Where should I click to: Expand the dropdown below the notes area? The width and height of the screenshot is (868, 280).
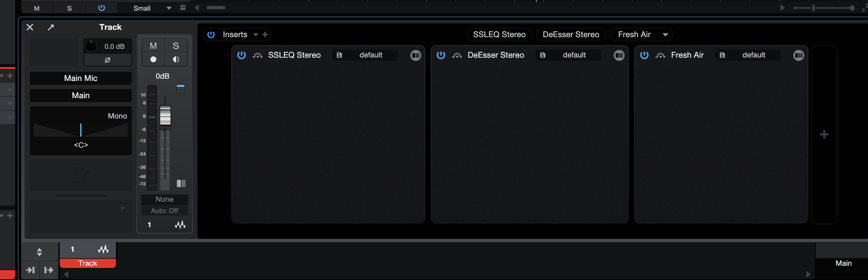click(123, 208)
